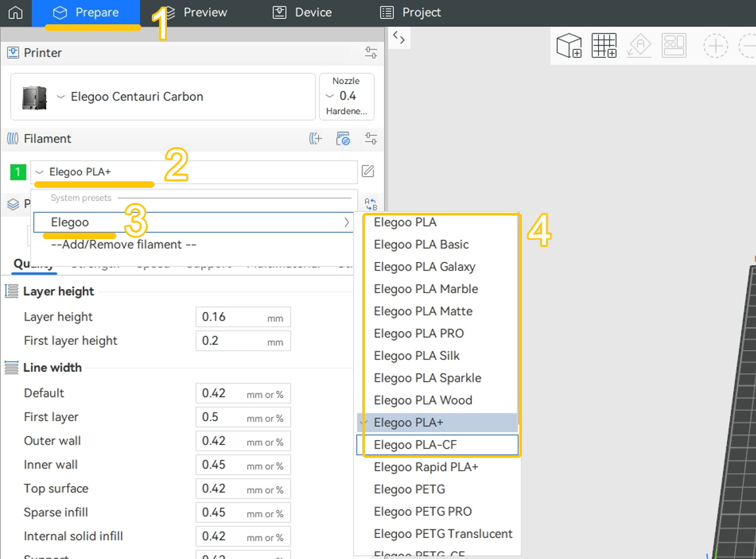Open the Project tab
Viewport: 756px width, 559px height.
pyautogui.click(x=410, y=12)
